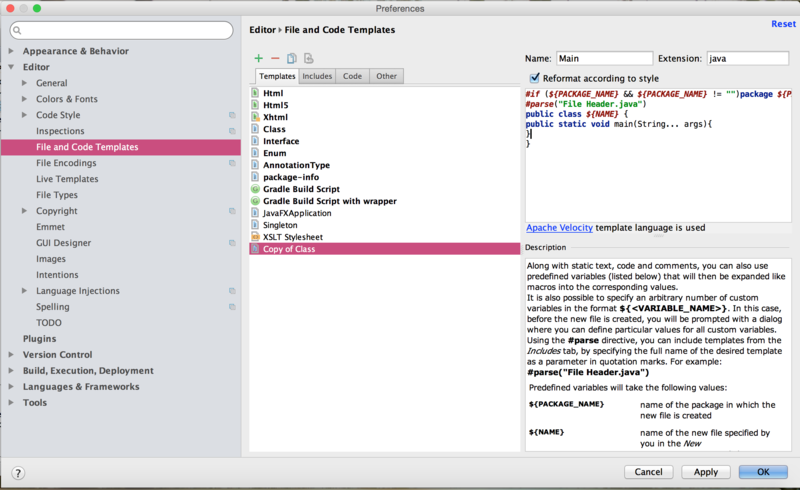Click the red minus Remove Template icon
This screenshot has width=800, height=490.
pos(275,58)
